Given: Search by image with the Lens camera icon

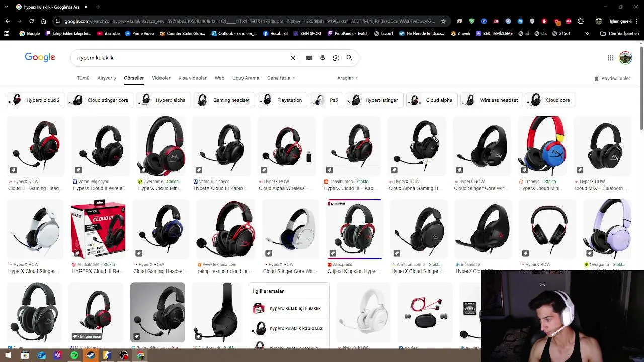Looking at the screenshot, I should click(336, 58).
